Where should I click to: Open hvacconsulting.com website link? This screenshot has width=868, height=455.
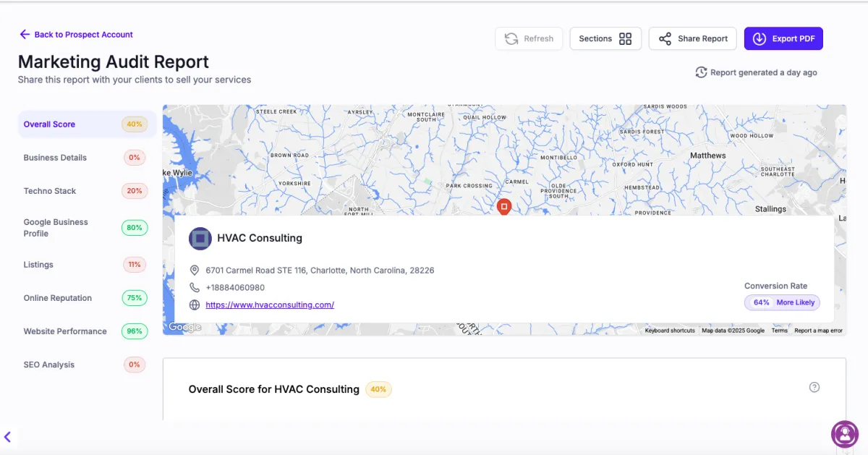(270, 305)
